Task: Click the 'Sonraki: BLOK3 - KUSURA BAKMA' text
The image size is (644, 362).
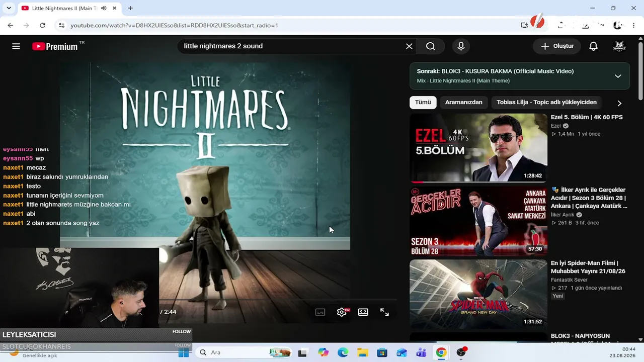Action: (495, 71)
